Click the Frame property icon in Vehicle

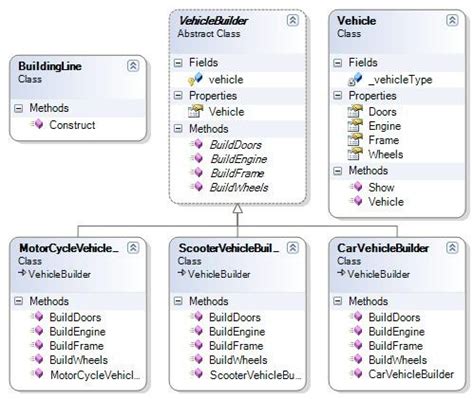tap(355, 140)
